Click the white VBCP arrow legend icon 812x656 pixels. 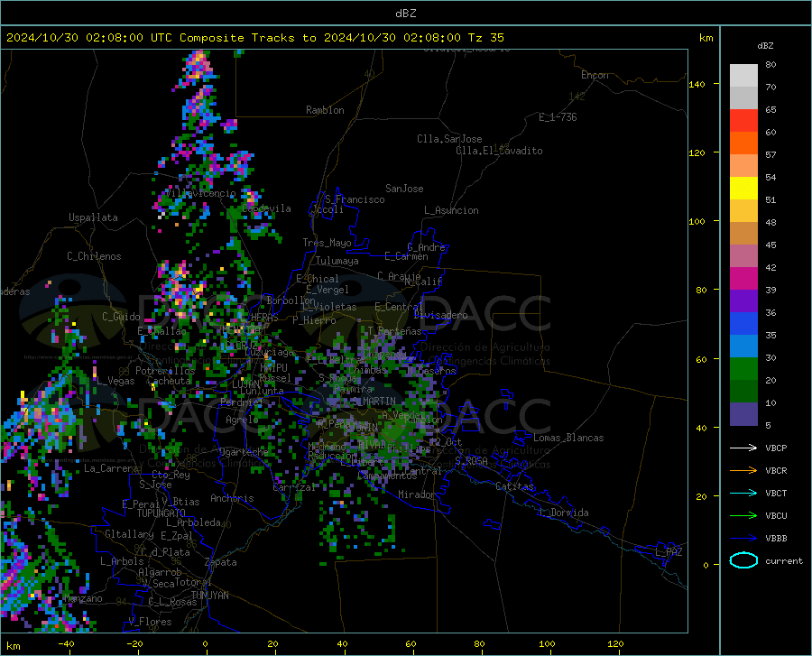pyautogui.click(x=743, y=448)
